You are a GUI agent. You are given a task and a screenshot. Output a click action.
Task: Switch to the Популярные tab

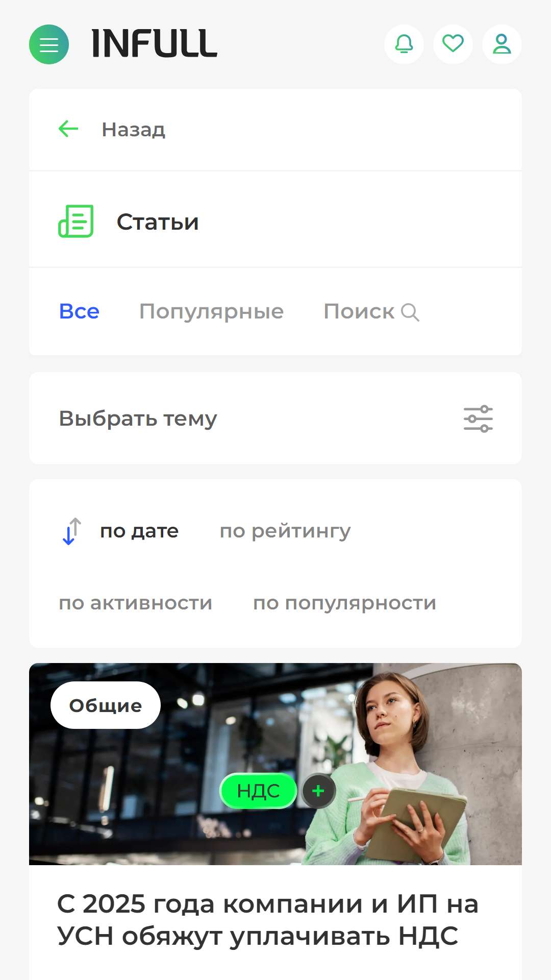tap(212, 312)
